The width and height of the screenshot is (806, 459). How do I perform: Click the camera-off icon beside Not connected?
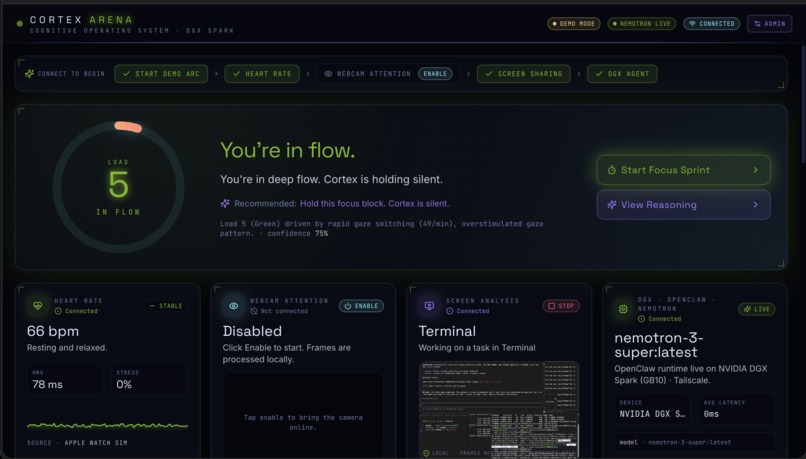pos(254,311)
